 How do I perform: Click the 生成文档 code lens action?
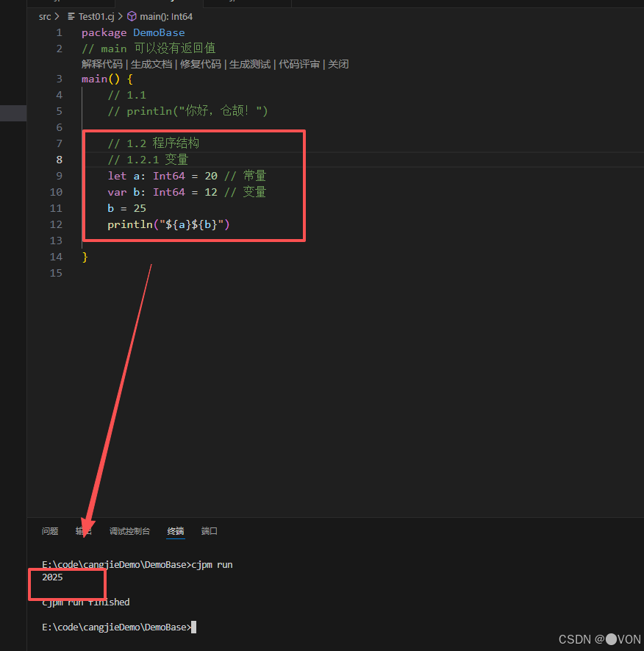(151, 64)
